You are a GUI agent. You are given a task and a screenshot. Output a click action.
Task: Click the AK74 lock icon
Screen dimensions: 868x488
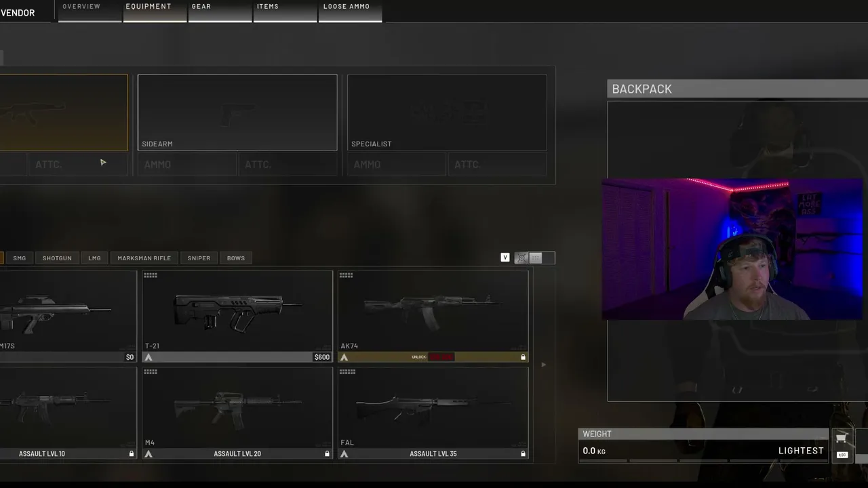coord(523,357)
